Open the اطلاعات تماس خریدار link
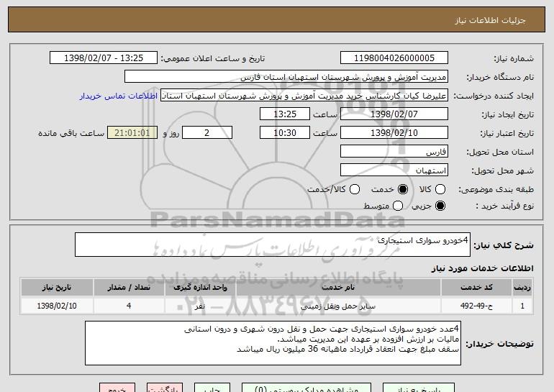The image size is (554, 392). (x=119, y=96)
